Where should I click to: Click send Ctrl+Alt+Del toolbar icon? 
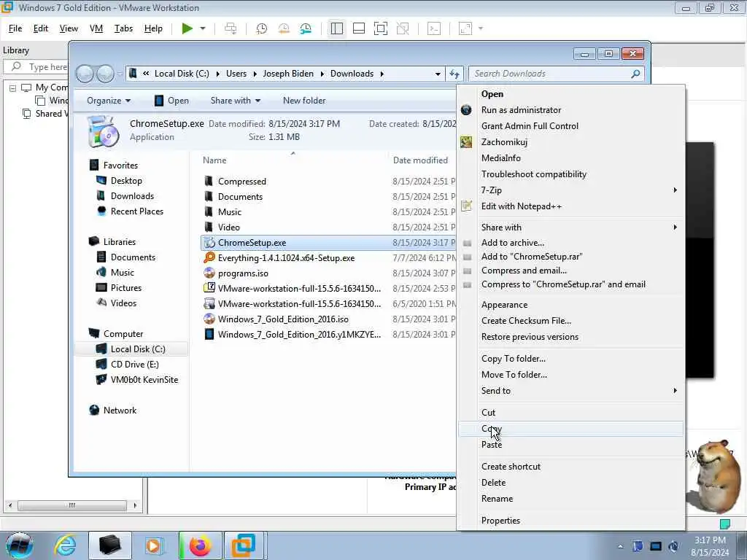pyautogui.click(x=231, y=28)
